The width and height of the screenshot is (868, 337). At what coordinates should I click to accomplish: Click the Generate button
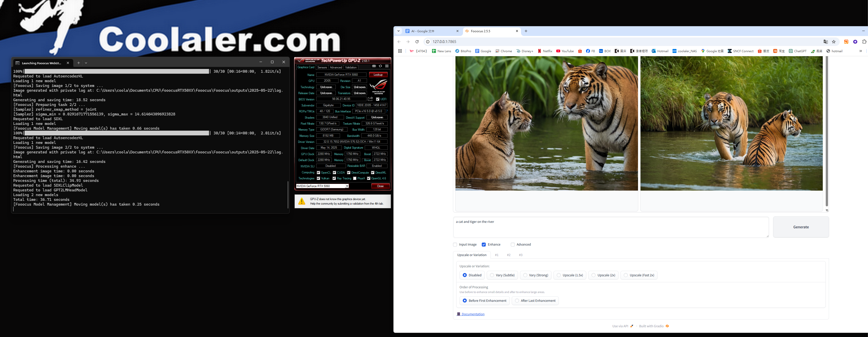[x=801, y=227]
